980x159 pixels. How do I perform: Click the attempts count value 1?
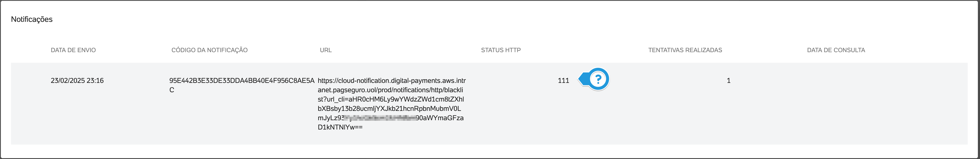(729, 81)
